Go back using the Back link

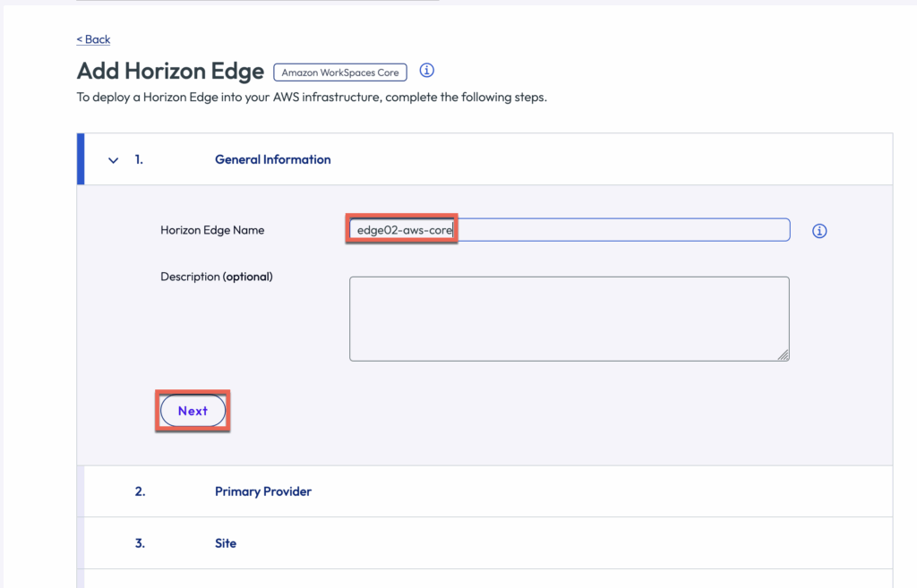coord(94,39)
